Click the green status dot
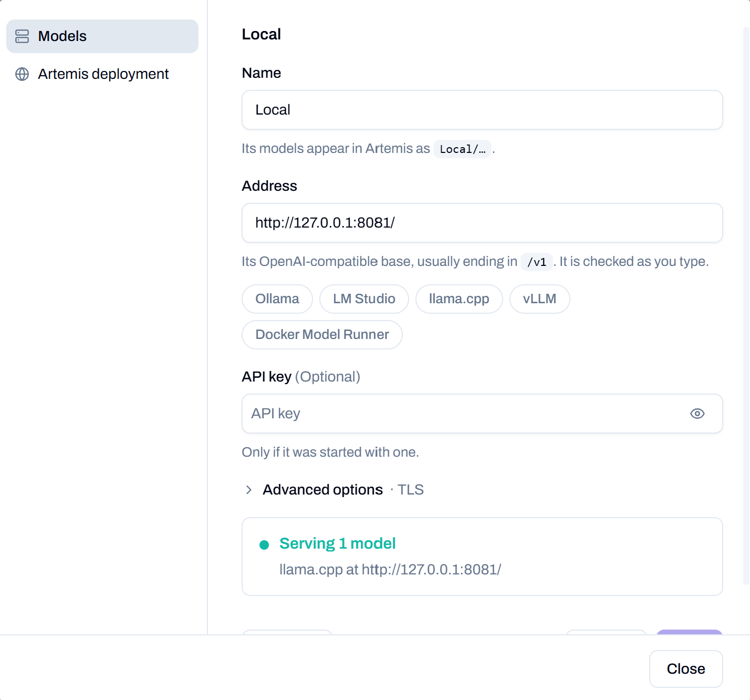The image size is (750, 700). [x=264, y=545]
